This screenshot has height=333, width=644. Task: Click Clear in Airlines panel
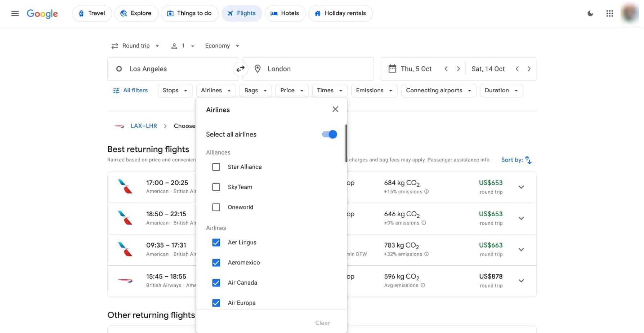click(x=322, y=323)
